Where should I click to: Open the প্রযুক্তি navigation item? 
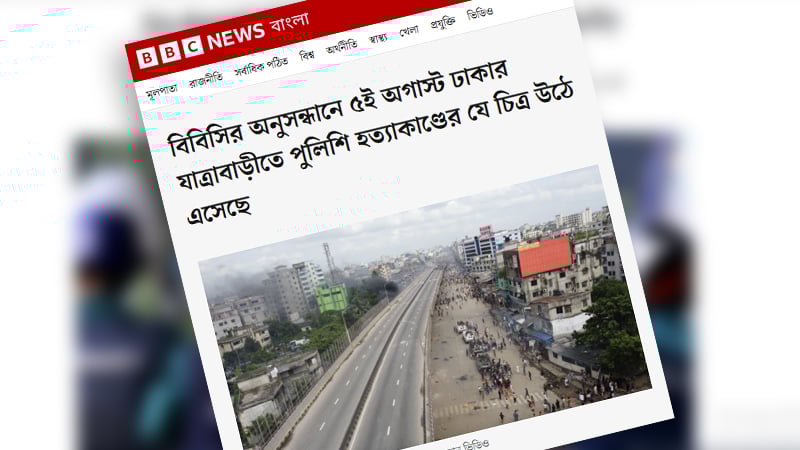[442, 22]
